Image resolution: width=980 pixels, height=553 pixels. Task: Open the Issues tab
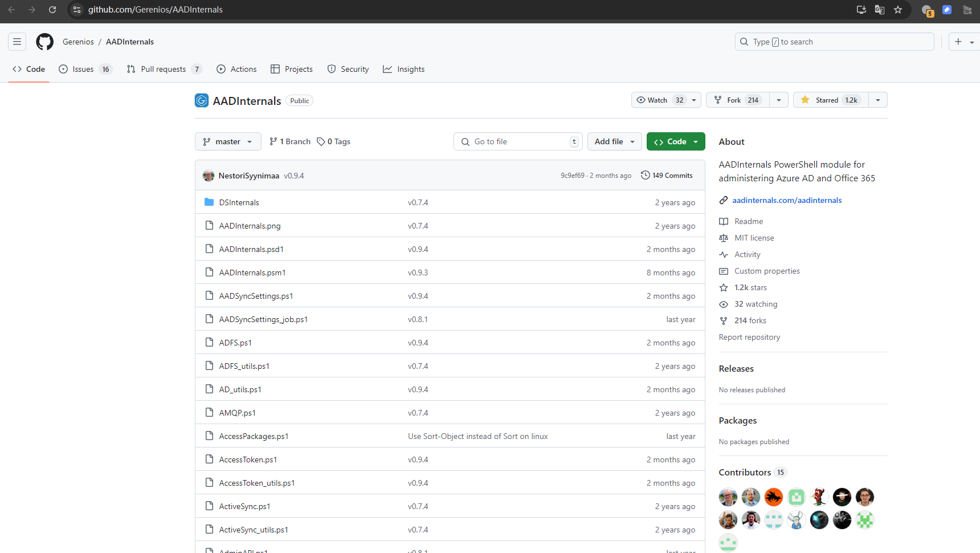(x=85, y=69)
